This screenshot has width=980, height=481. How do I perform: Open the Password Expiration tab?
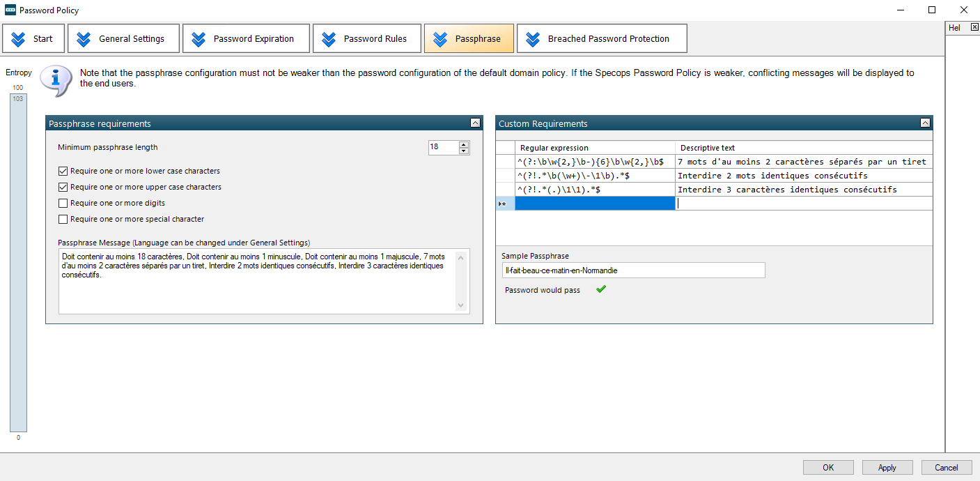(246, 38)
